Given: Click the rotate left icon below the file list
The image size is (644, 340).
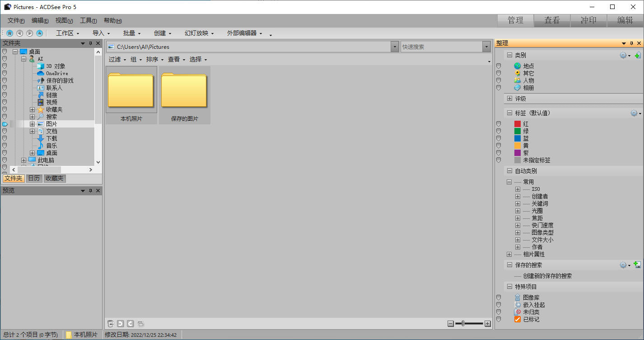Looking at the screenshot, I should (121, 323).
